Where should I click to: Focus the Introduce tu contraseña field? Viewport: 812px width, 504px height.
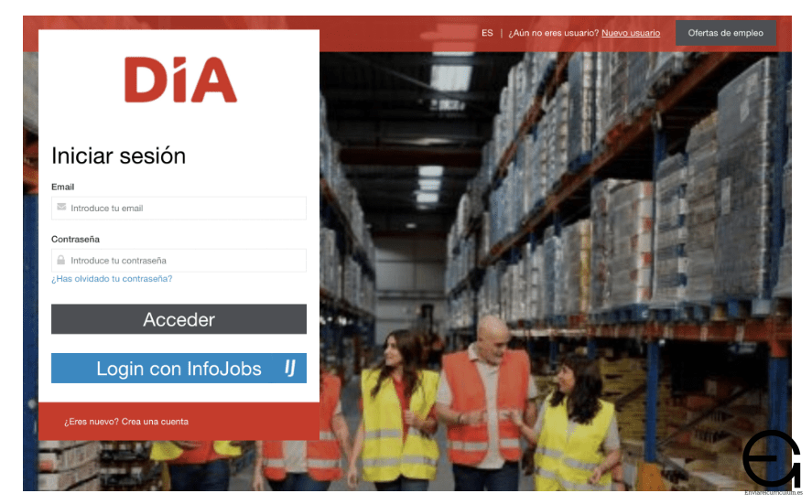[x=179, y=261]
